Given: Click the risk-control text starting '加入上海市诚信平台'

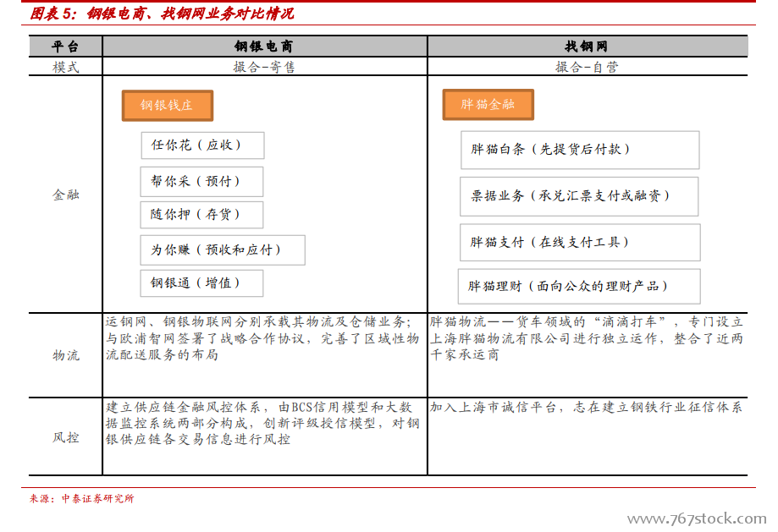Looking at the screenshot, I should click(586, 408).
